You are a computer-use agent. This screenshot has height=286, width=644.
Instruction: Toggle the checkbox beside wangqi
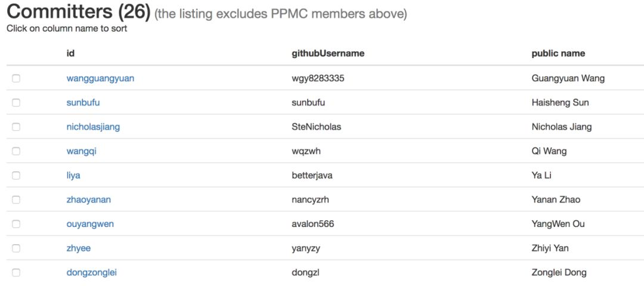pyautogui.click(x=16, y=151)
